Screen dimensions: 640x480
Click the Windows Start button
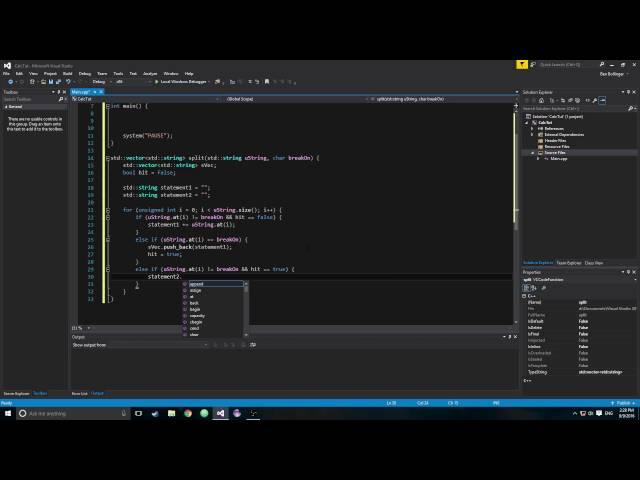tap(7, 413)
